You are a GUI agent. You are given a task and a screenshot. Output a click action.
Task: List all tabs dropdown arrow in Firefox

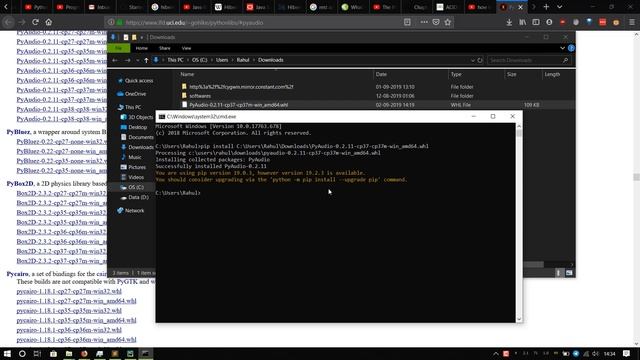pyautogui.click(x=560, y=7)
